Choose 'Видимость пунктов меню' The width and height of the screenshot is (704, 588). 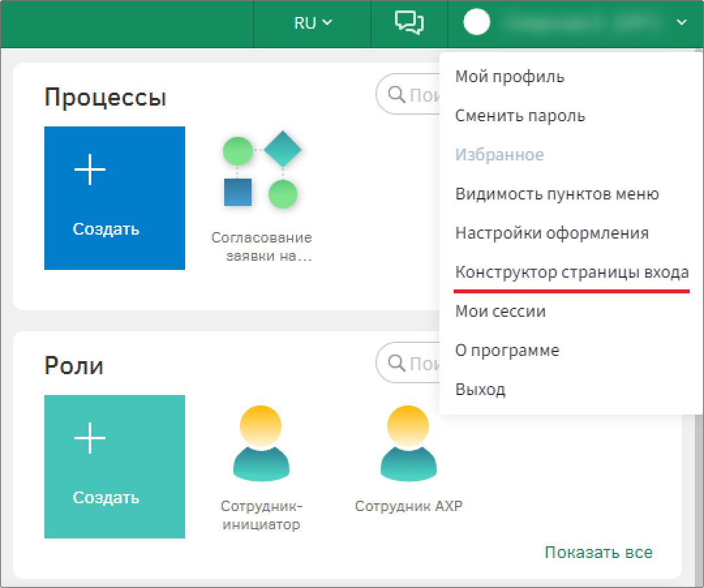coord(557,194)
